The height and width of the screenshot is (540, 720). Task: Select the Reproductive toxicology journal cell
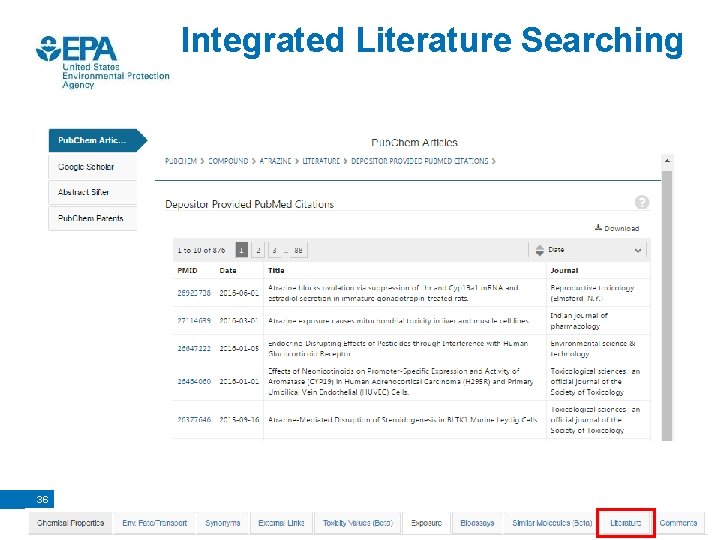[x=592, y=293]
